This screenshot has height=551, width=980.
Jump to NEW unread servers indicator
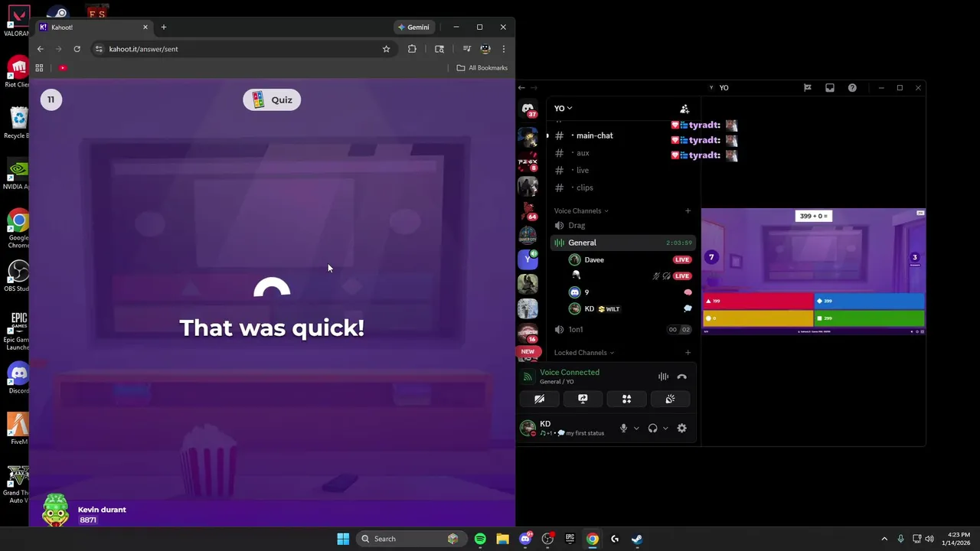(x=528, y=351)
